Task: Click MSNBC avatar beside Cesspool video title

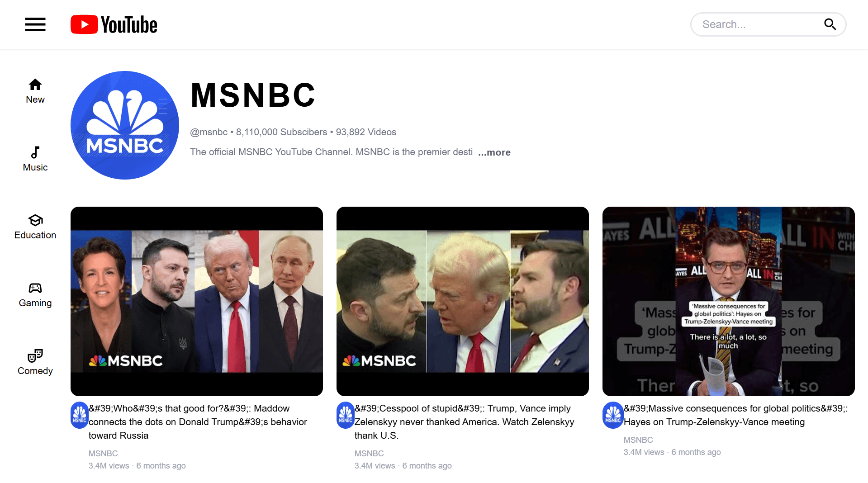Action: click(x=346, y=415)
